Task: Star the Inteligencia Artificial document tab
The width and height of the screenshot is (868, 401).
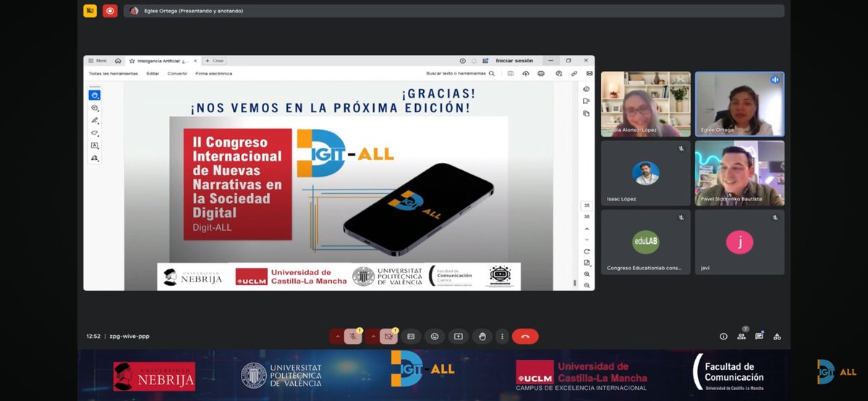Action: [132, 61]
